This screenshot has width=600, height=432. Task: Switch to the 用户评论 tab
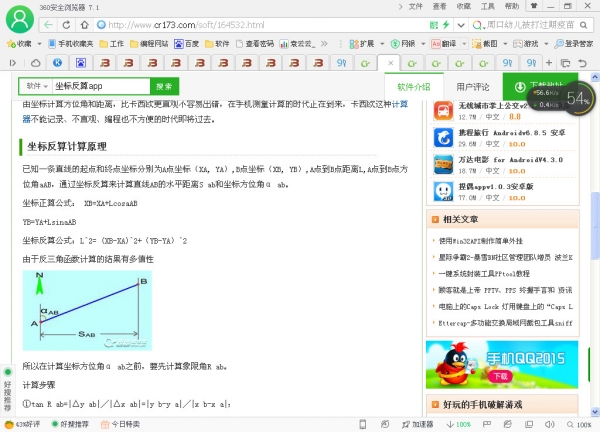tap(473, 87)
